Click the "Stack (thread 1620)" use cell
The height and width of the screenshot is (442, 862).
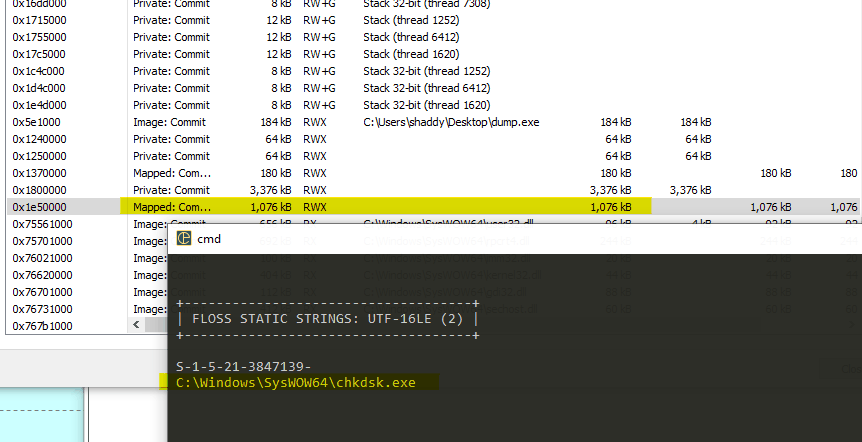click(x=411, y=54)
